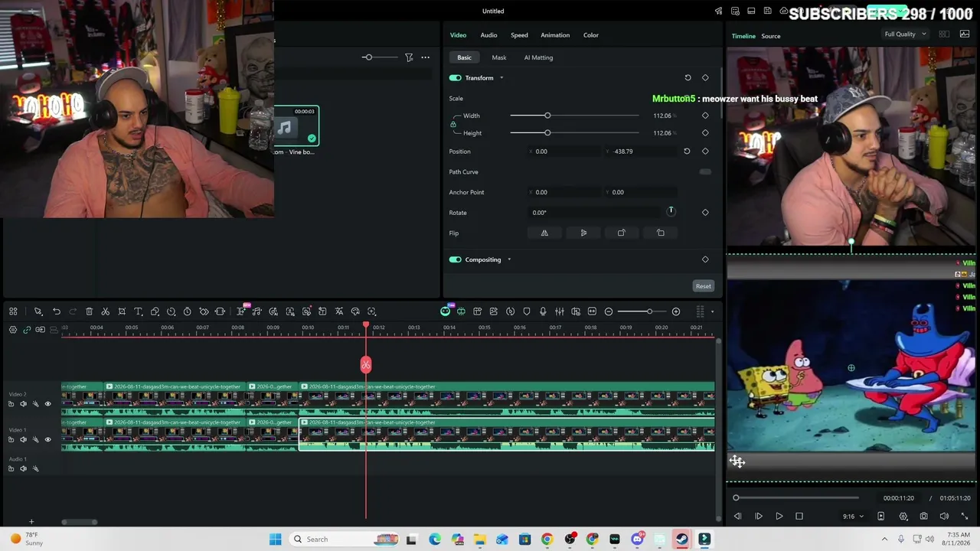Collapse the Compositing section arrow
Viewport: 980px width, 551px height.
[509, 259]
